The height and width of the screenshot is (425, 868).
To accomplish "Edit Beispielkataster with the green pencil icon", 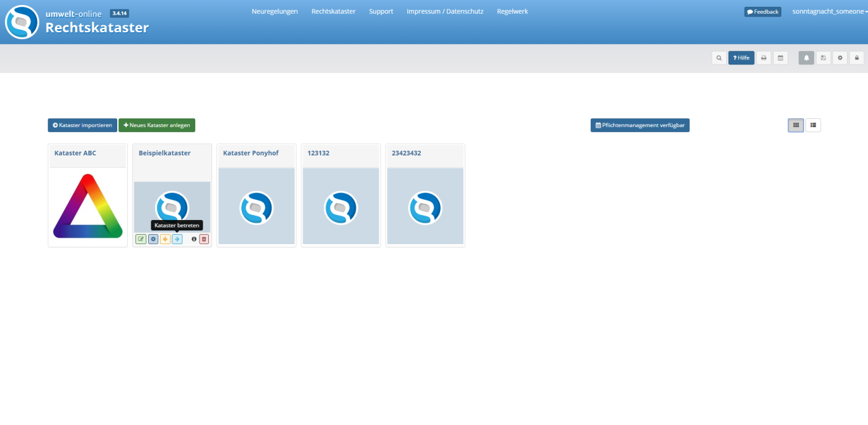I will [x=141, y=239].
